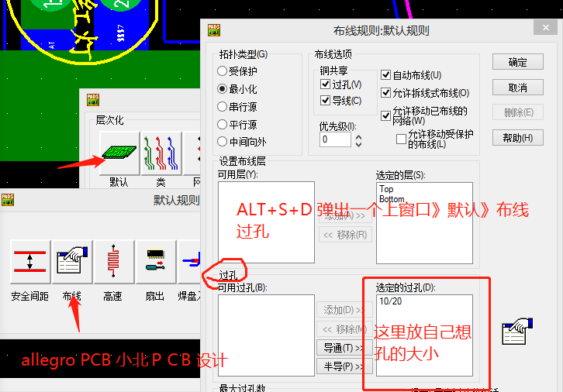Open the Clearance (安全间距) rules icon

(x=30, y=262)
